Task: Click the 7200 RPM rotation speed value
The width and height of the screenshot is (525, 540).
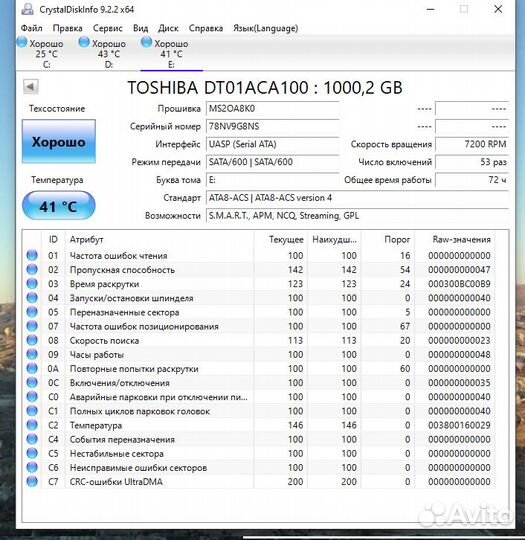Action: point(472,144)
